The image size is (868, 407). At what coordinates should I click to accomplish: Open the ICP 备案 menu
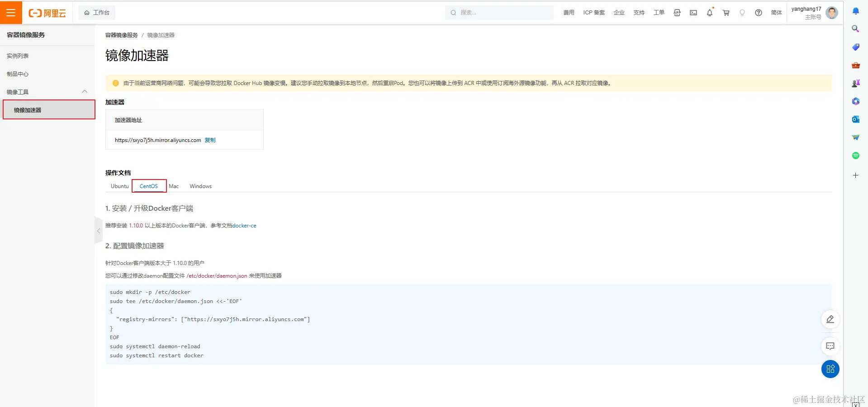pos(594,13)
